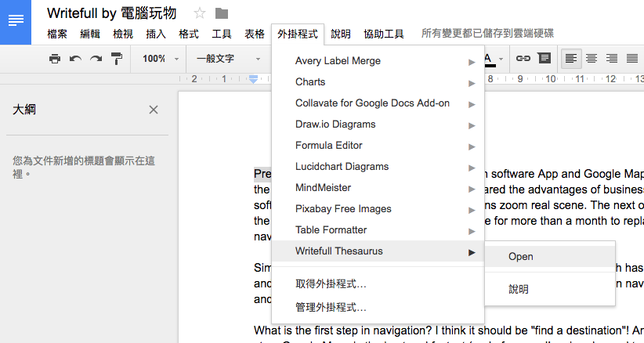
Task: Select MindMeister add-on
Action: [378, 187]
